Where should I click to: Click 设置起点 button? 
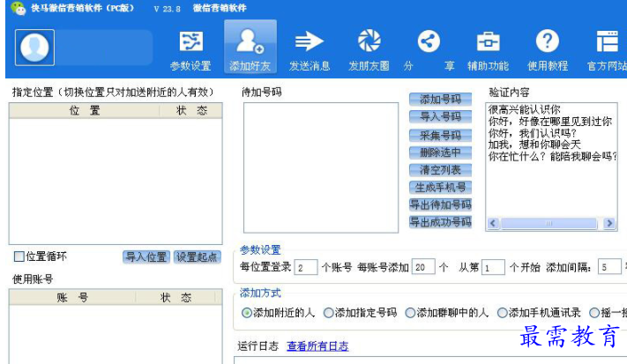click(x=197, y=257)
